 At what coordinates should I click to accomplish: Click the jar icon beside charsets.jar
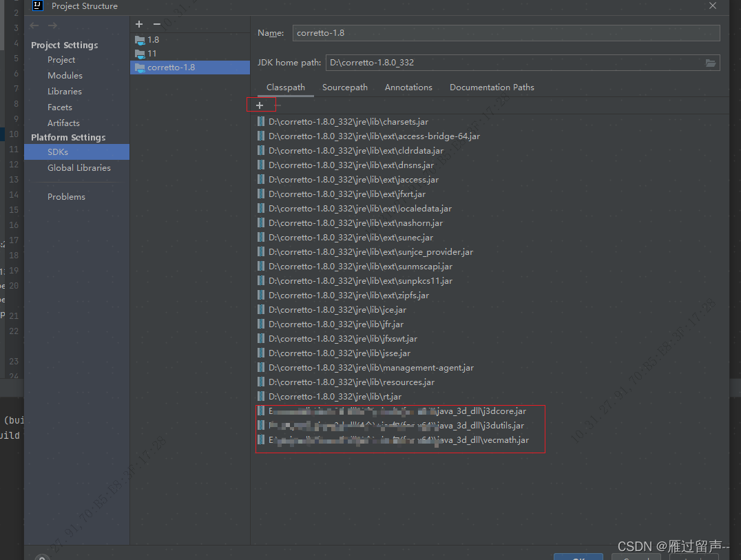(261, 121)
